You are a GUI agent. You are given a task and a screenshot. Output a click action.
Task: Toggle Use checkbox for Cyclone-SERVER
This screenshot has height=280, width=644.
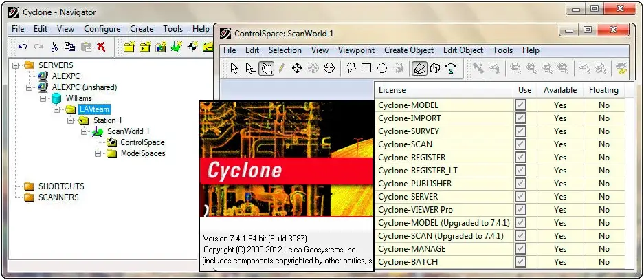coord(521,197)
